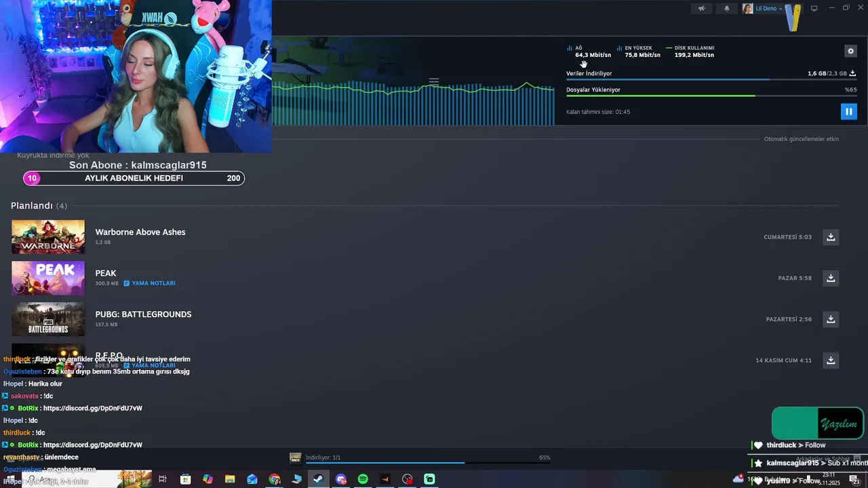Image resolution: width=868 pixels, height=488 pixels.
Task: Click downloading game icon in bottom bar
Action: (295, 457)
